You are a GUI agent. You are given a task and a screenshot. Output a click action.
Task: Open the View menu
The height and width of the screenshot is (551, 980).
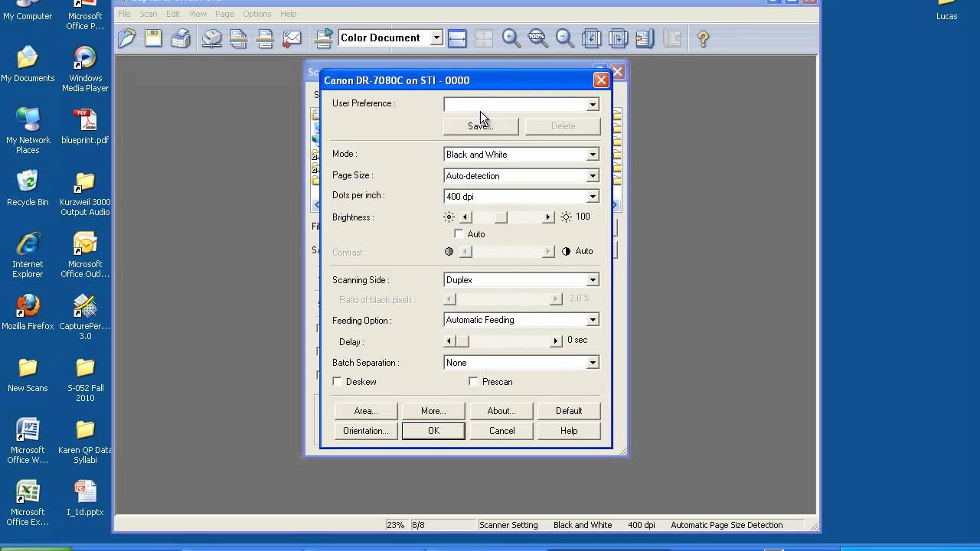[x=198, y=14]
